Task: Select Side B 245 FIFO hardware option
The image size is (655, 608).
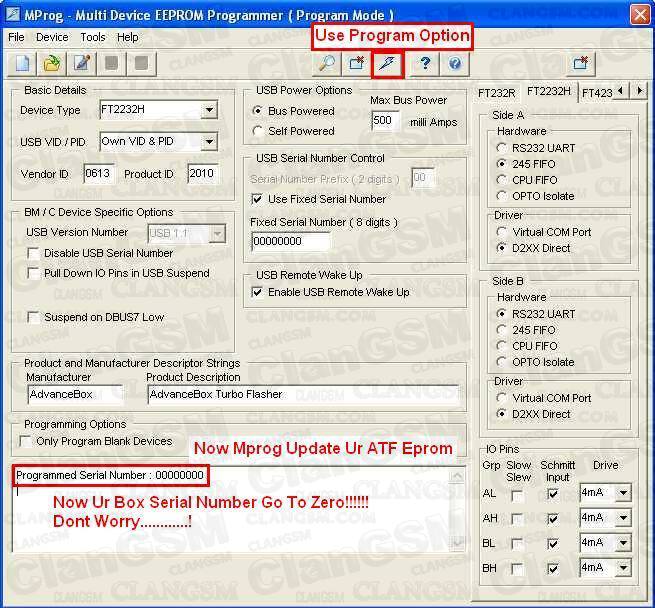Action: 501,330
